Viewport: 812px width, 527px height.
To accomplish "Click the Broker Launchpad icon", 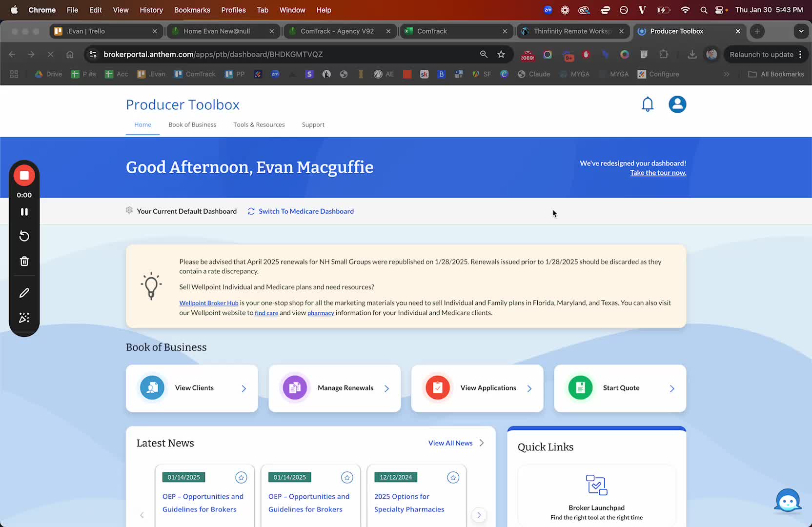I will [596, 485].
